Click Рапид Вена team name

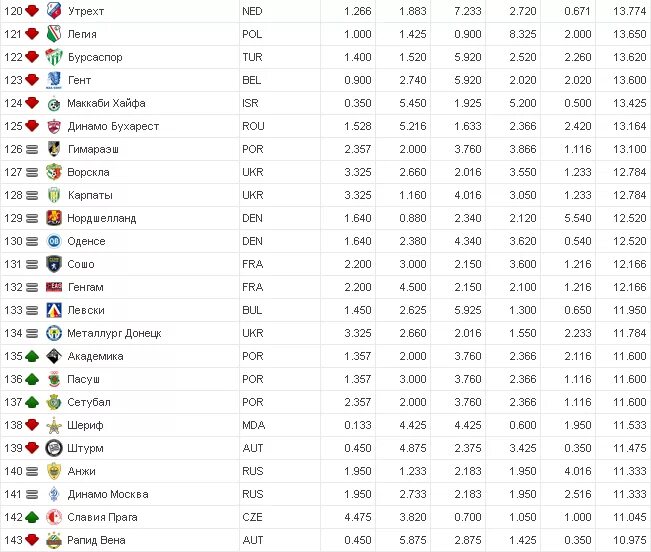coord(96,540)
